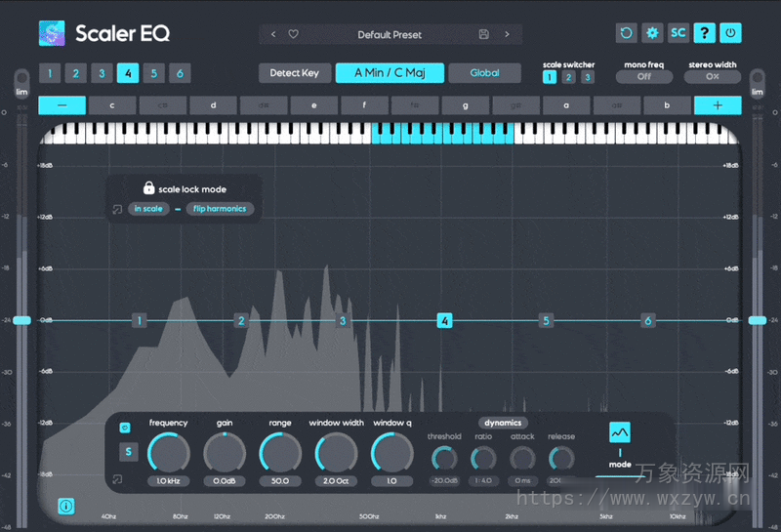781x532 pixels.
Task: Click frequency value 1.0 kHz field
Action: tap(168, 481)
